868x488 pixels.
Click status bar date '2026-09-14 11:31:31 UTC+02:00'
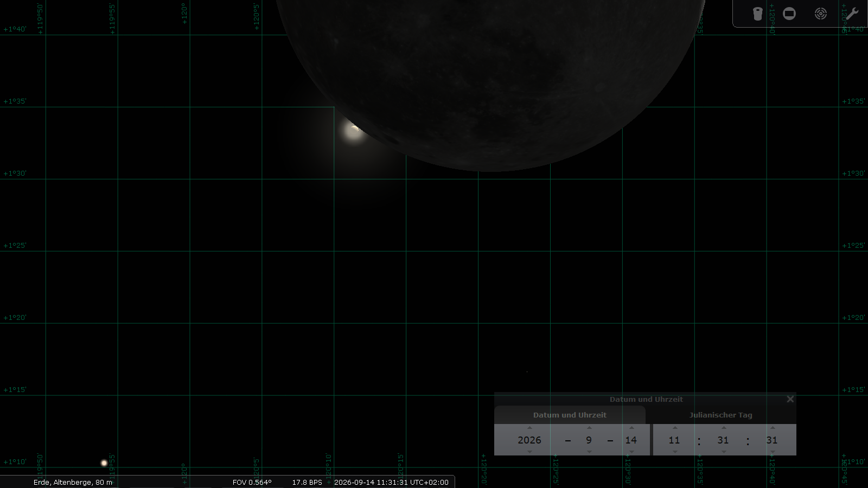point(391,482)
